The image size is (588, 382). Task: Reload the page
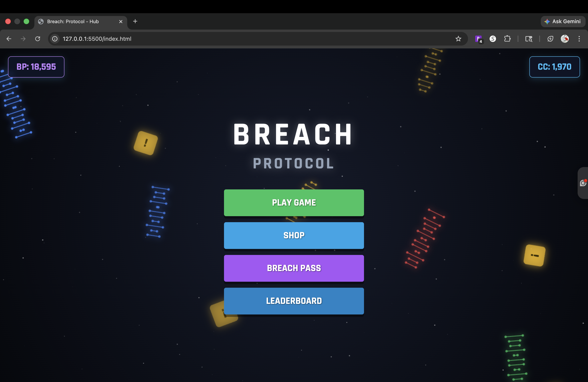[38, 39]
